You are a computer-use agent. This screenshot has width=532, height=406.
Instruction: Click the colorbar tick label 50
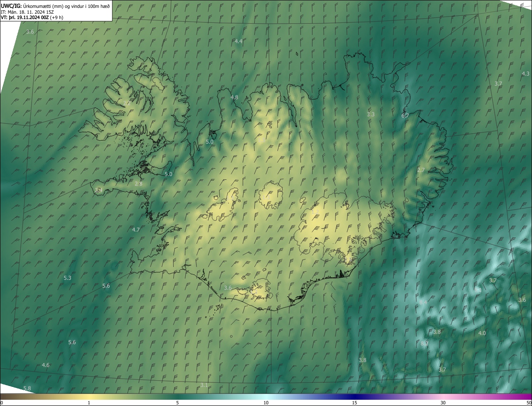tap(529, 403)
